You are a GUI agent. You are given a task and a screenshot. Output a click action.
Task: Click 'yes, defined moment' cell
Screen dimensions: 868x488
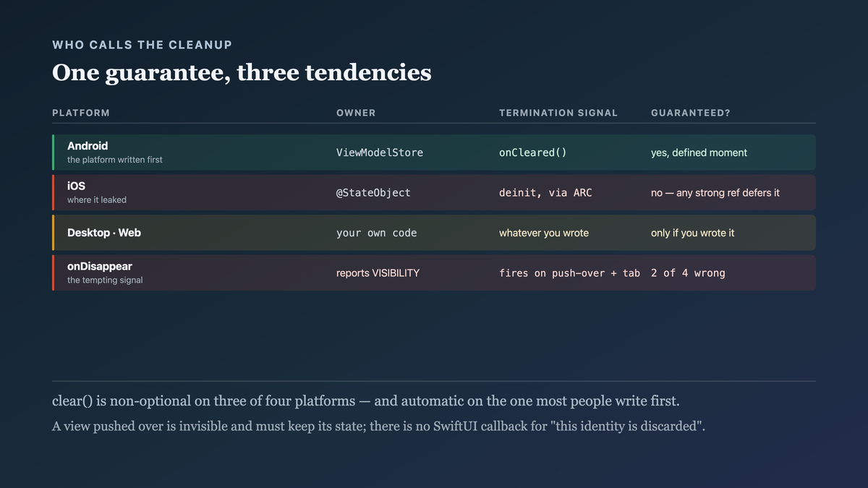(x=699, y=153)
